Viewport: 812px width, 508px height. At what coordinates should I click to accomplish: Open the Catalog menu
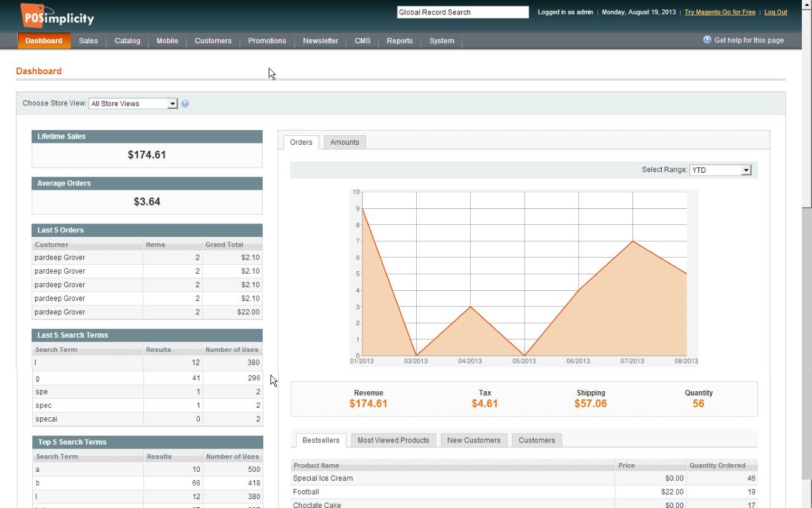click(x=127, y=41)
